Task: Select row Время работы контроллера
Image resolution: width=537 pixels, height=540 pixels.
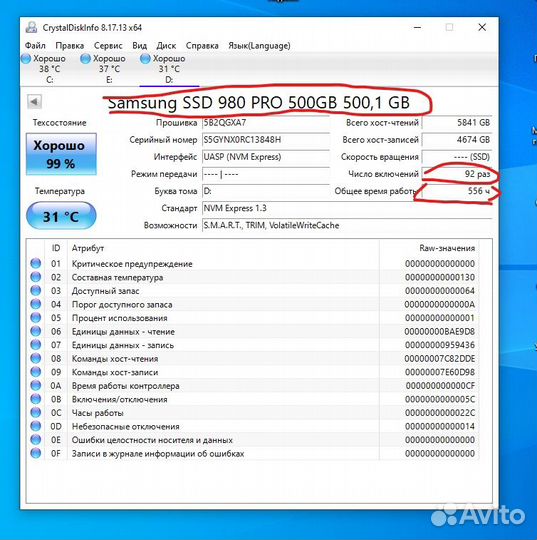Action: 253,385
